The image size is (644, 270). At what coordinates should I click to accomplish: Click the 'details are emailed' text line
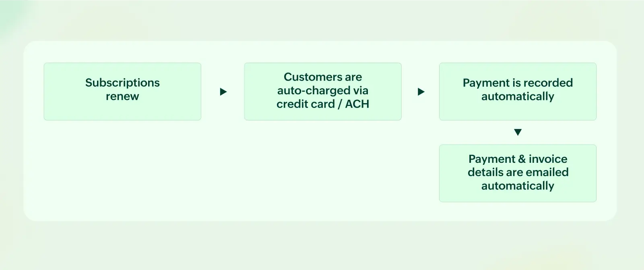tap(518, 172)
